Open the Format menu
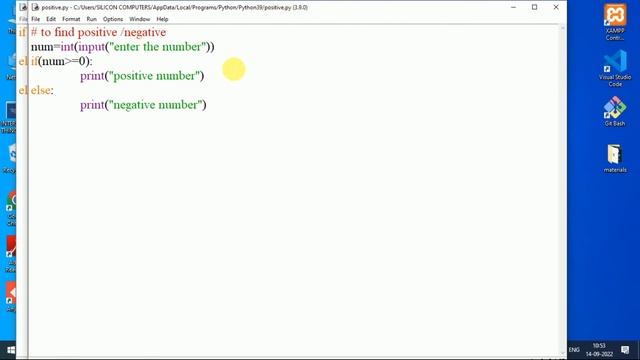The width and height of the screenshot is (640, 360). pyautogui.click(x=71, y=19)
